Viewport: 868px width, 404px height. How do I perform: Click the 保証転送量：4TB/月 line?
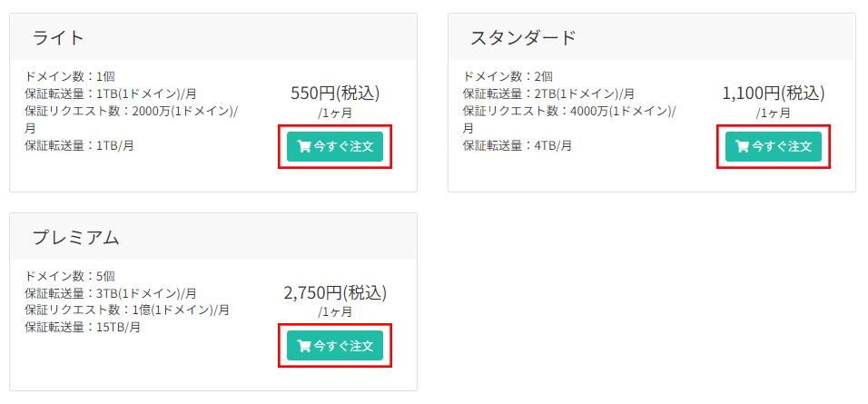coord(517,145)
